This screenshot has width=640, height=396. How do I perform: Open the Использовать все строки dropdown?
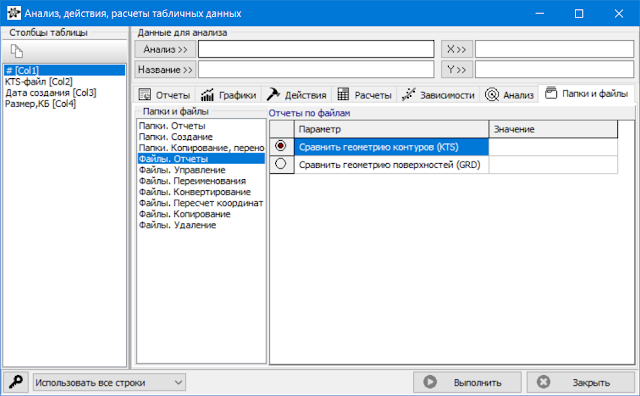coord(109,383)
